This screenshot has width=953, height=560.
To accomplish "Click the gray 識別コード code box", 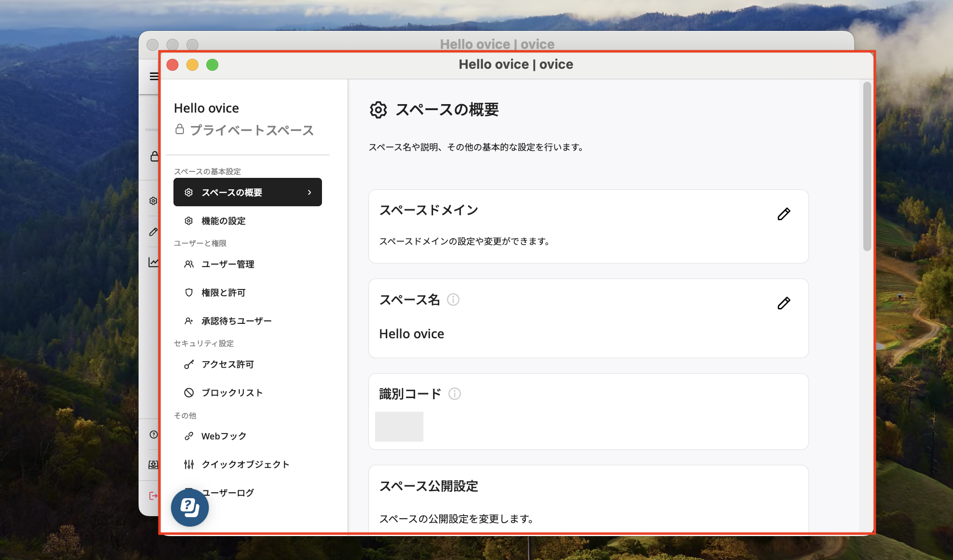I will click(x=399, y=426).
